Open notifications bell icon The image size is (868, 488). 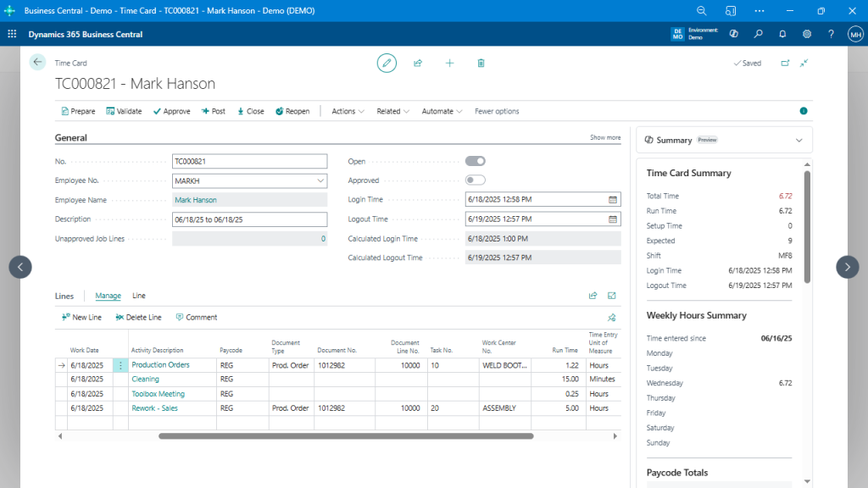click(x=782, y=34)
